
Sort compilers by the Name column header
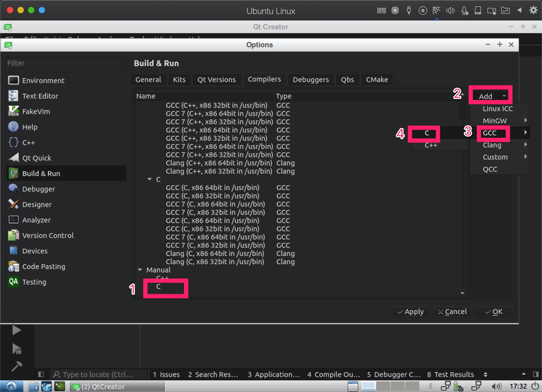point(205,96)
